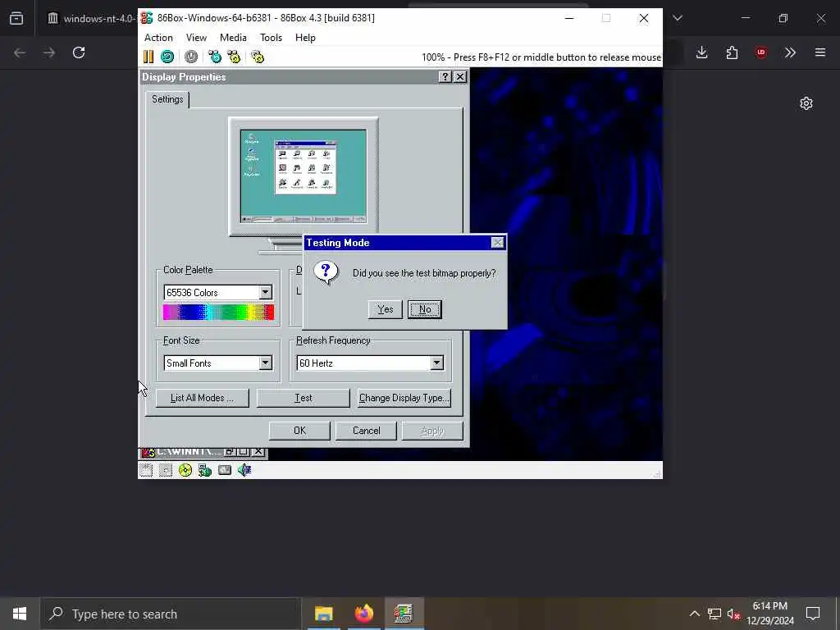
Task: Open the notification center icon
Action: point(813,614)
